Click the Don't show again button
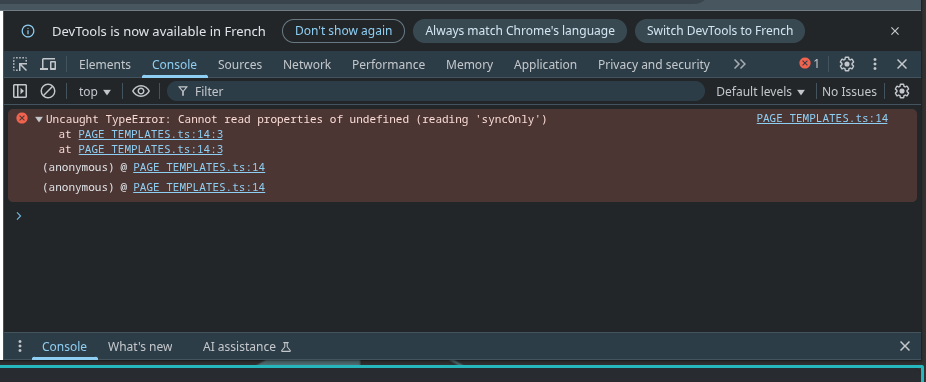The image size is (926, 382). (x=343, y=31)
